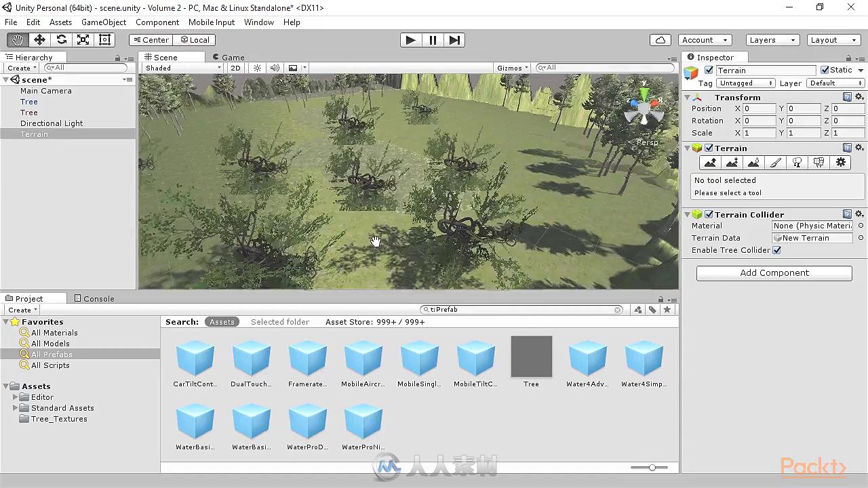Toggle scene audio speaker icon

275,68
